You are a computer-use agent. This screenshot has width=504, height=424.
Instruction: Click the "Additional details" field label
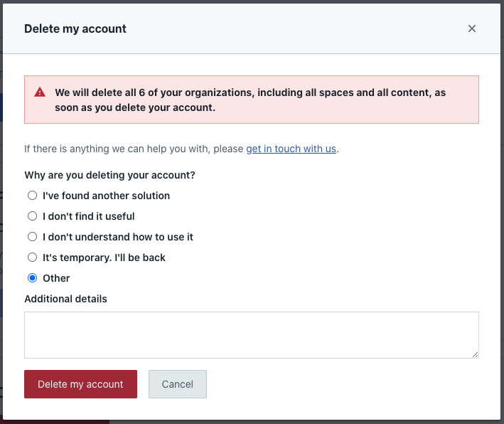[x=65, y=299]
